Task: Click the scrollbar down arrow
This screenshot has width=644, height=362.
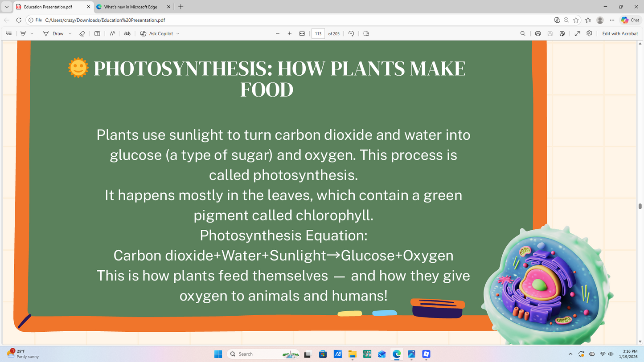Action: click(640, 342)
